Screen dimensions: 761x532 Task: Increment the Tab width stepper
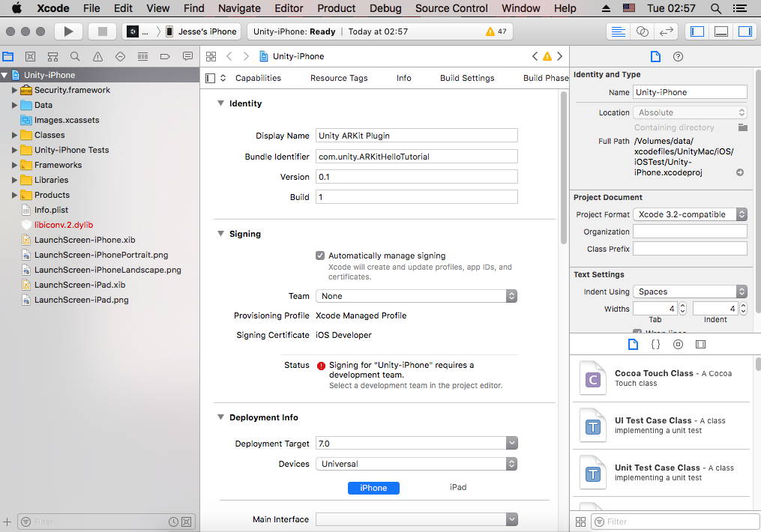click(x=682, y=306)
